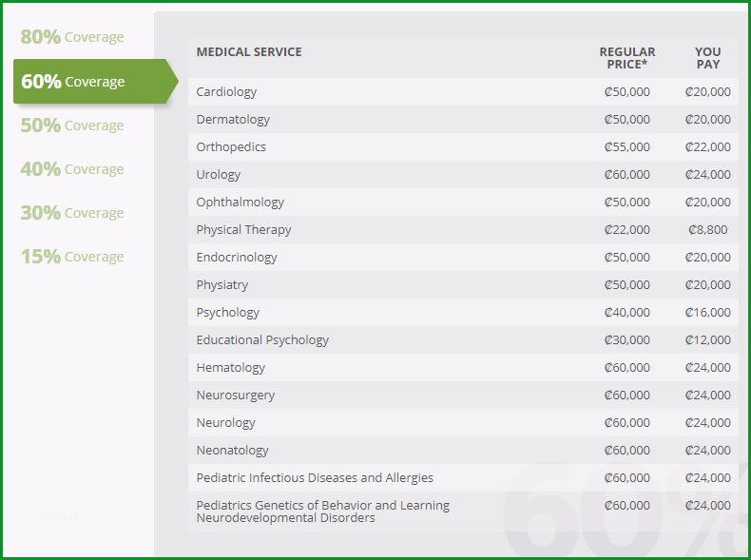This screenshot has height=560, width=751.
Task: Open the 50% Coverage tab
Action: coord(72,126)
